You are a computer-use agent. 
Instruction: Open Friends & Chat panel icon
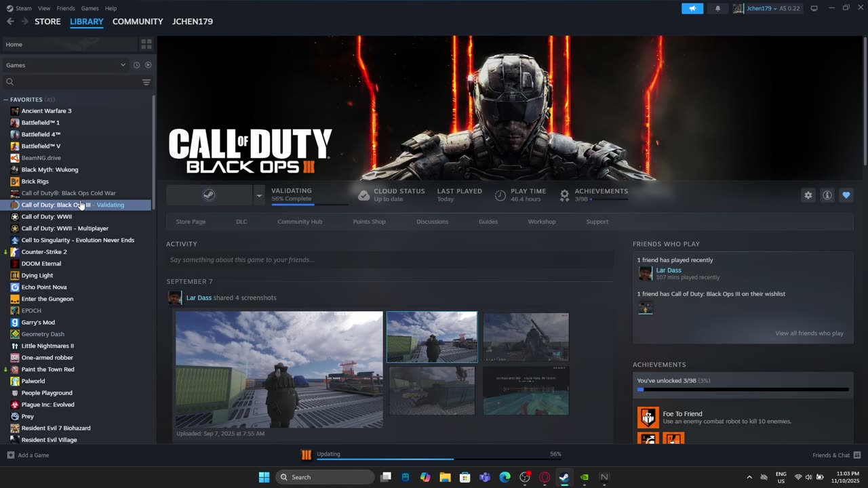coord(857,455)
